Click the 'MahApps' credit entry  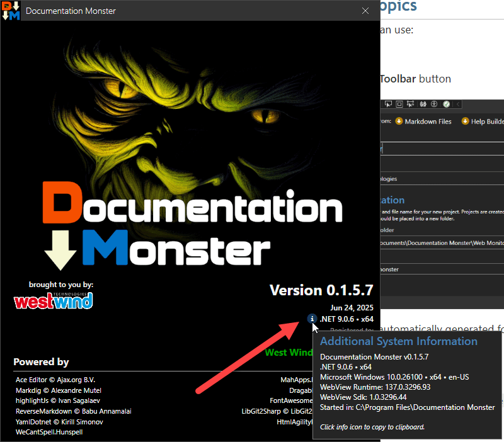(297, 380)
